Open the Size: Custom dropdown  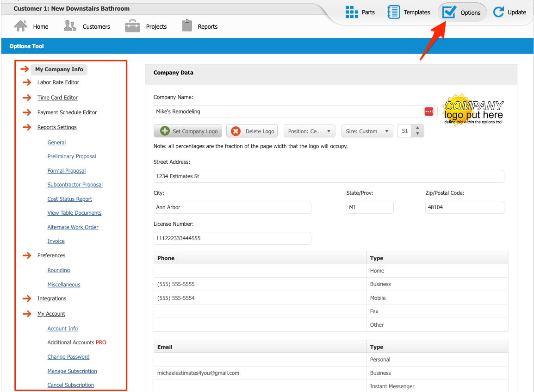pyautogui.click(x=367, y=131)
